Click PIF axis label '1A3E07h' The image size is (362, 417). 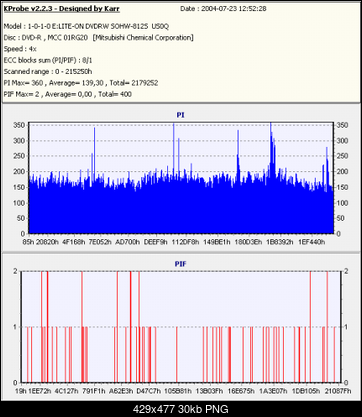pos(273,391)
